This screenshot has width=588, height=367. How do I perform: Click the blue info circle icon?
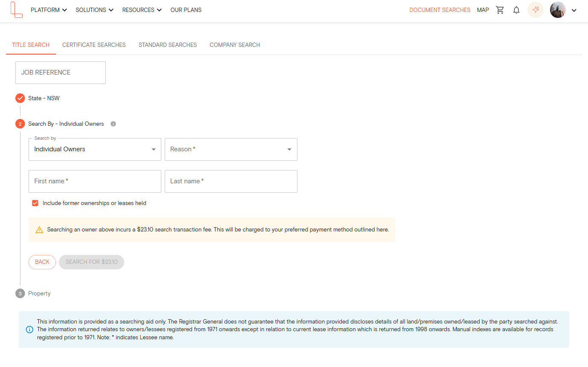tap(29, 329)
